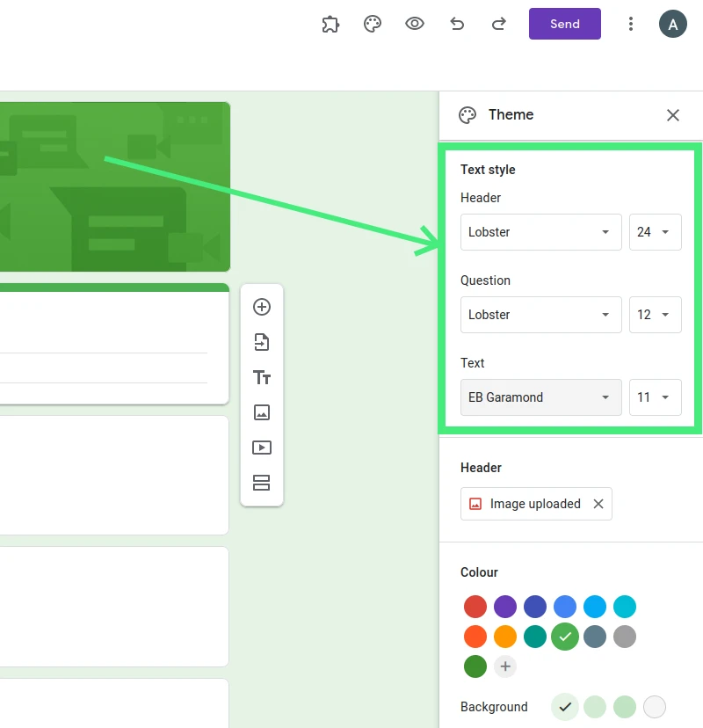Choose the white background option
Screen dimensions: 703x728
654,706
